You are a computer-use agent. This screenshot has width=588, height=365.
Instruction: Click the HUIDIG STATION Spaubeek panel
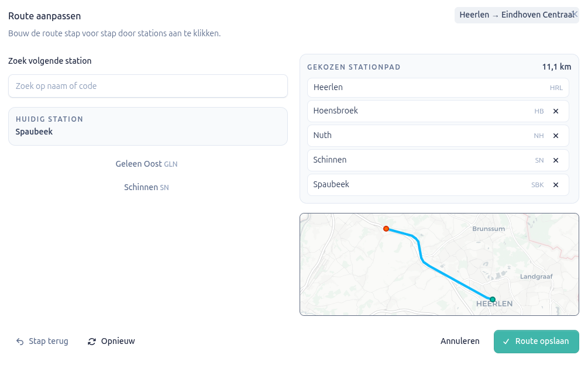coord(147,126)
